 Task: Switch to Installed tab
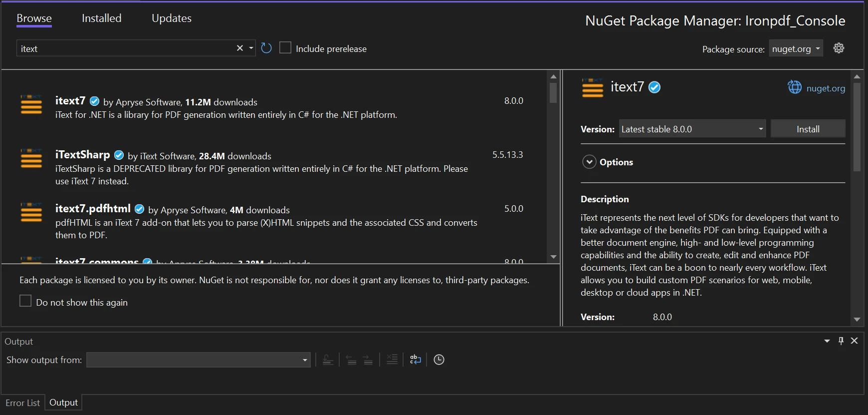(101, 18)
